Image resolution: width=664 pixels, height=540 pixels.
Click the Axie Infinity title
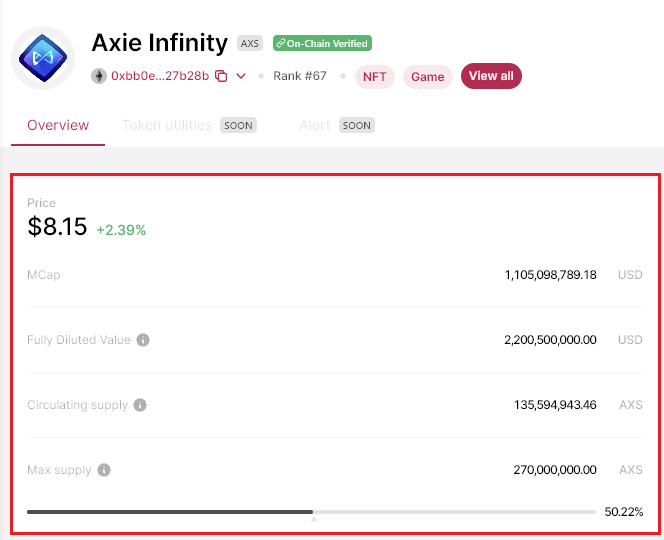click(160, 43)
